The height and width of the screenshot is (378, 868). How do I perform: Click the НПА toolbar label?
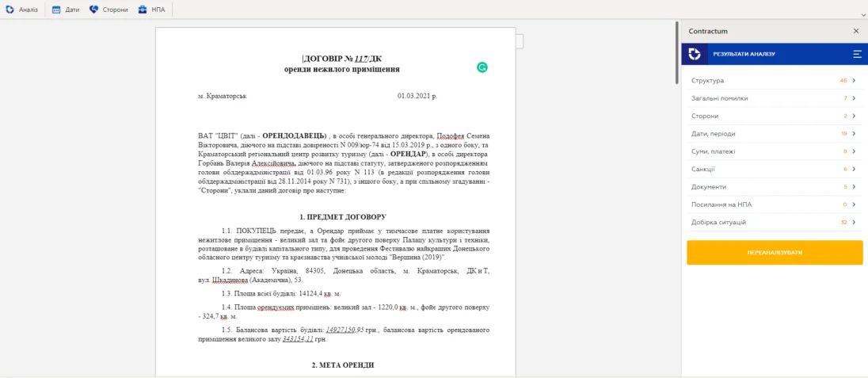click(x=158, y=10)
